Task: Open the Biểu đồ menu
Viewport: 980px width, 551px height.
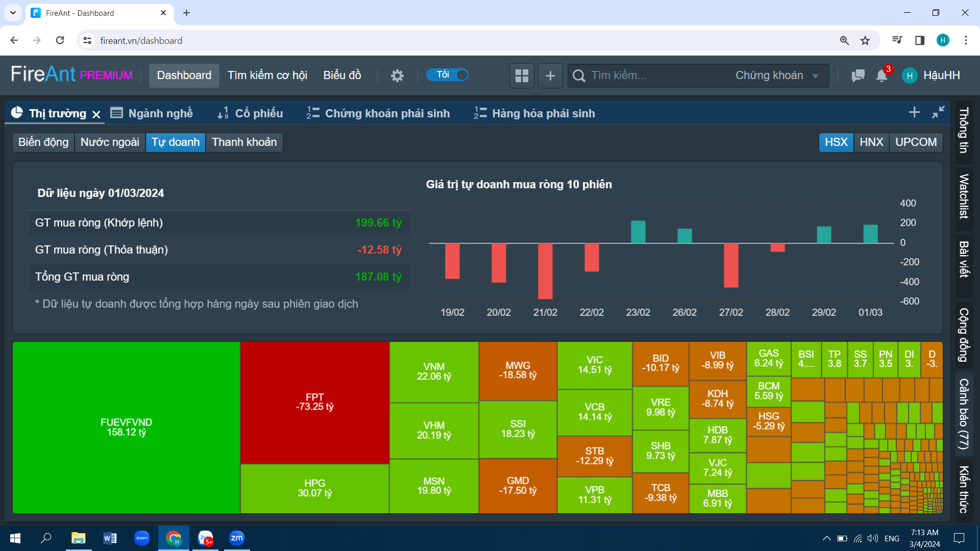Action: 342,76
